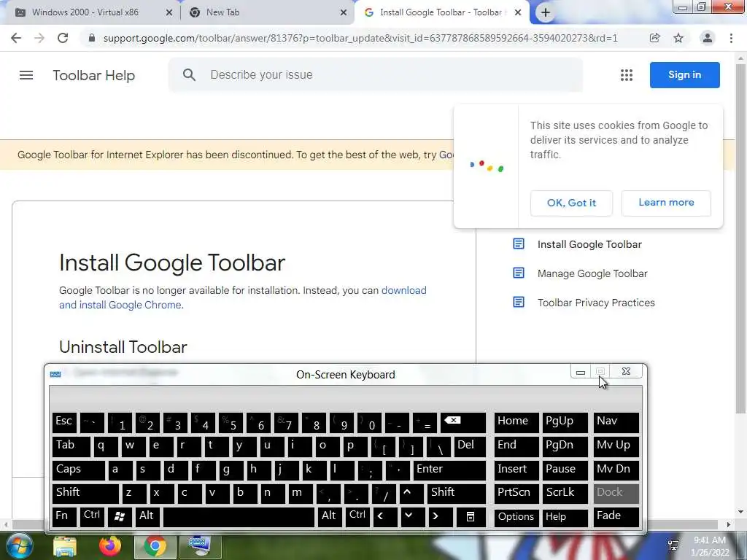Toggle the Caps key on On-Screen Keyboard
The width and height of the screenshot is (747, 560).
(x=78, y=470)
